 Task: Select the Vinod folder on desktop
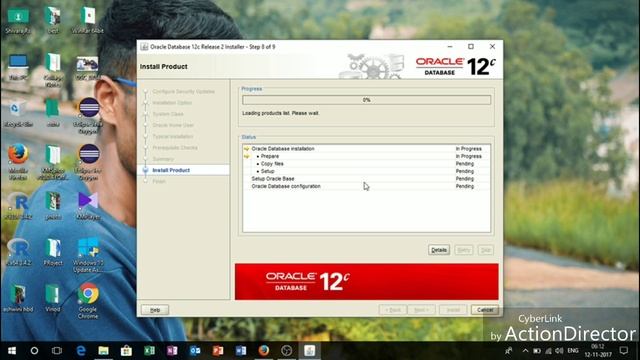coord(52,298)
